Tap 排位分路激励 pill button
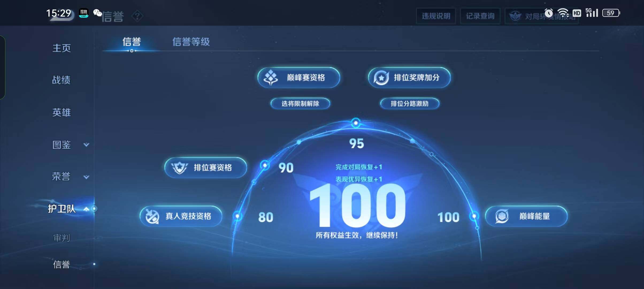Viewport: 644px width, 289px height. pos(410,104)
